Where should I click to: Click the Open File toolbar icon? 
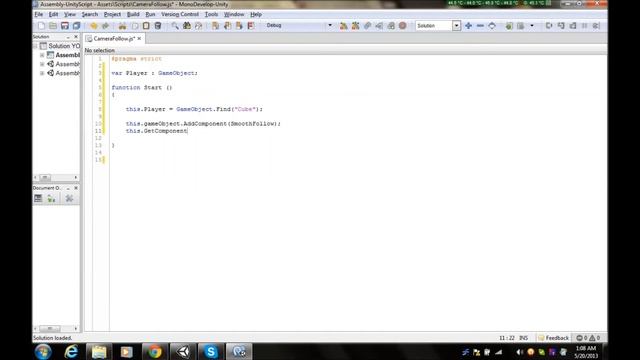coord(53,26)
